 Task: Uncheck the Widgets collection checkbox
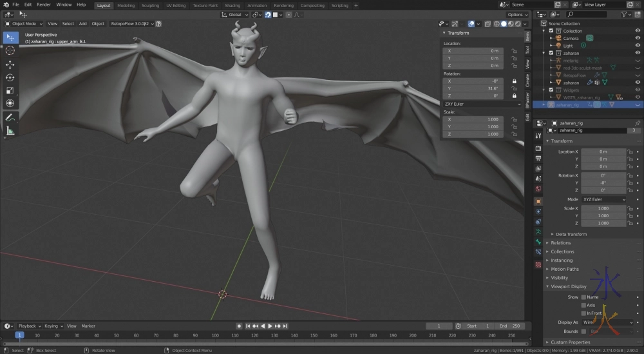551,90
